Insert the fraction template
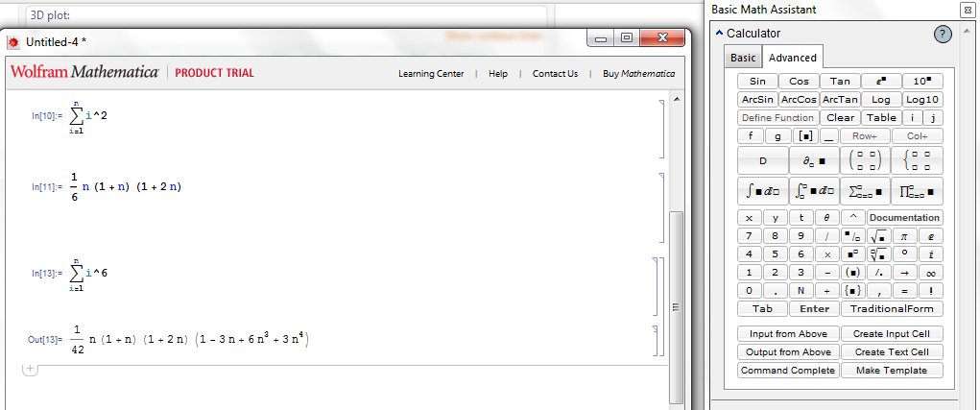The height and width of the screenshot is (410, 980). [x=852, y=236]
